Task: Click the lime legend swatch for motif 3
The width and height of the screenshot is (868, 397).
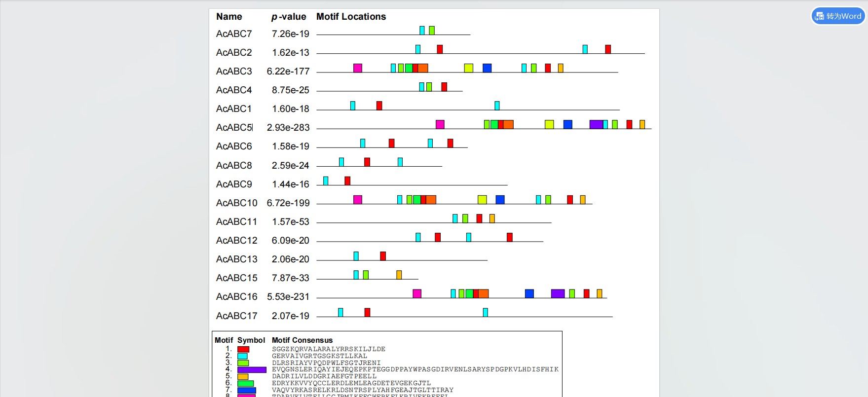Action: pyautogui.click(x=243, y=363)
